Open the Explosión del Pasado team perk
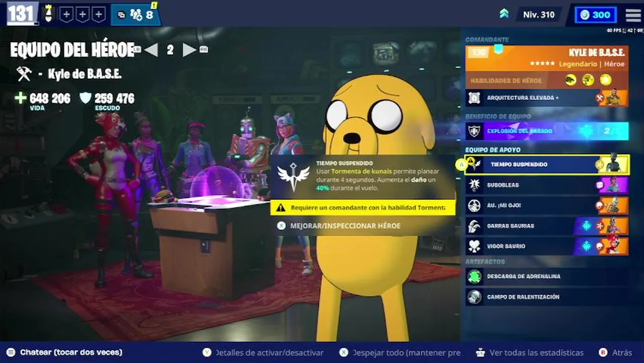The width and height of the screenshot is (644, 363). click(x=547, y=131)
